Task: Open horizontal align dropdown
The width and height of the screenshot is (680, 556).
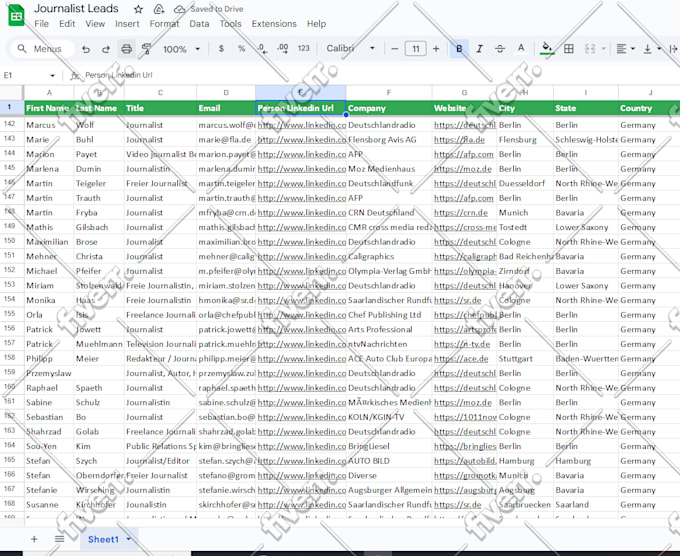Action: [625, 49]
